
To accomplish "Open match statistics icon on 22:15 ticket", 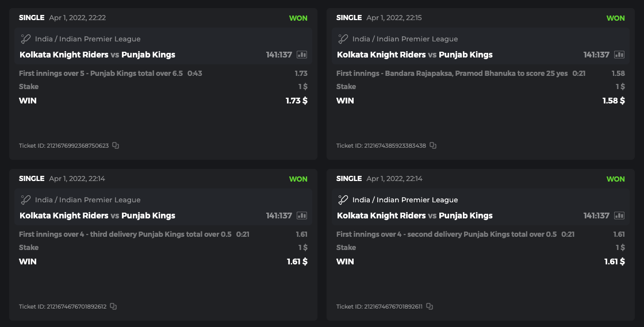I will click(619, 55).
